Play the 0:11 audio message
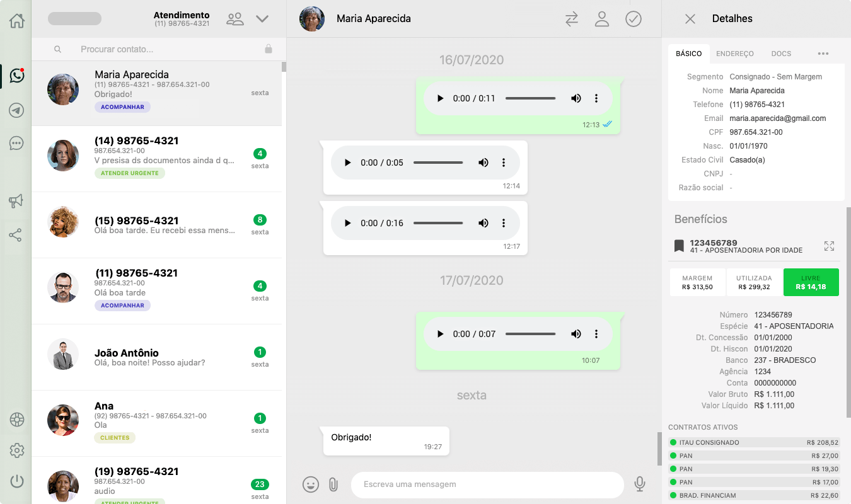This screenshot has height=504, width=851. [440, 98]
